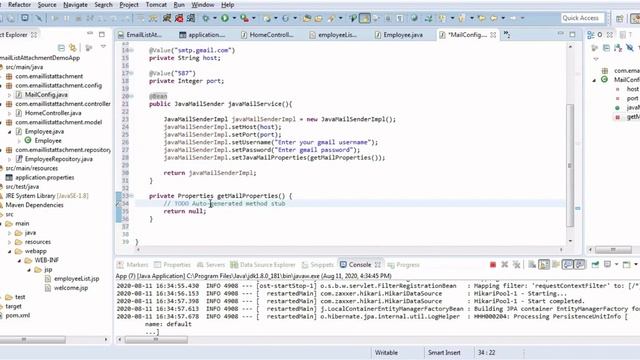Open the Debug button dropdown arrow
The width and height of the screenshot is (640, 360).
click(x=215, y=18)
